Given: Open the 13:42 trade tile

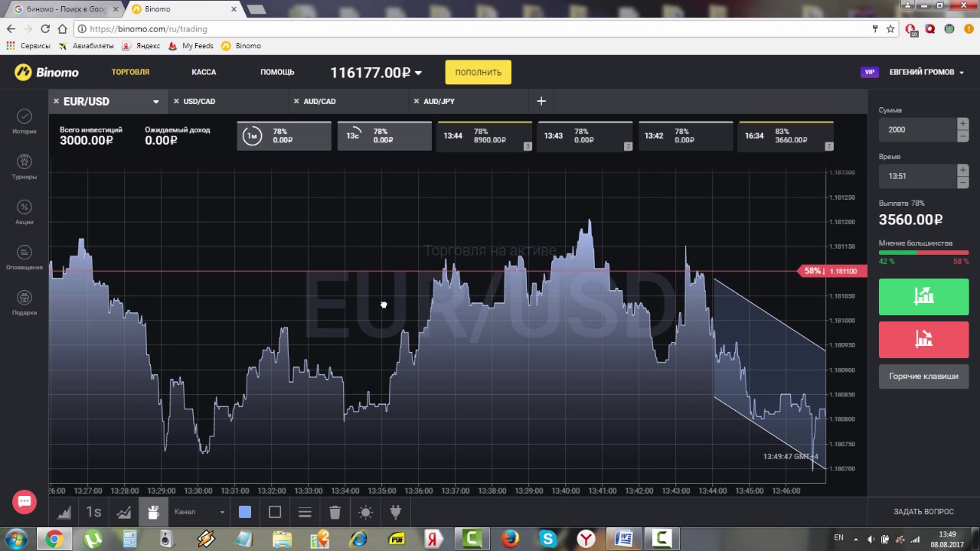Looking at the screenshot, I should coord(685,135).
